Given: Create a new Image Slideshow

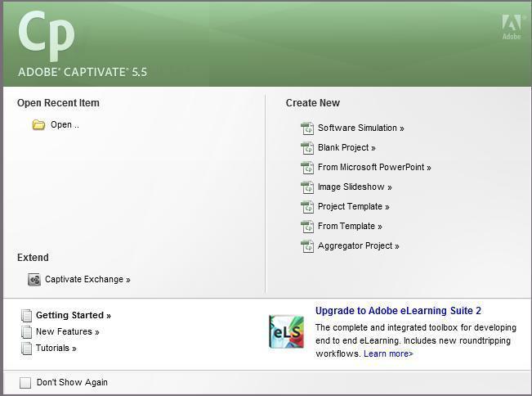Looking at the screenshot, I should coord(355,187).
